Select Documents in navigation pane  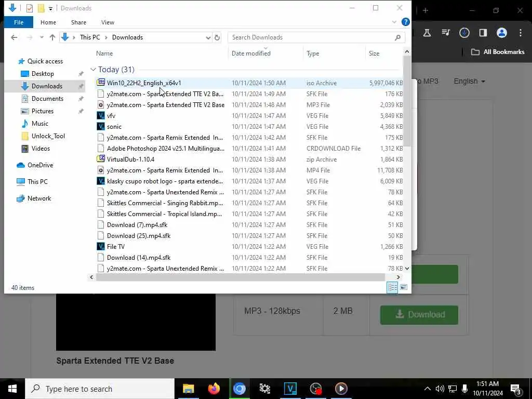[47, 99]
